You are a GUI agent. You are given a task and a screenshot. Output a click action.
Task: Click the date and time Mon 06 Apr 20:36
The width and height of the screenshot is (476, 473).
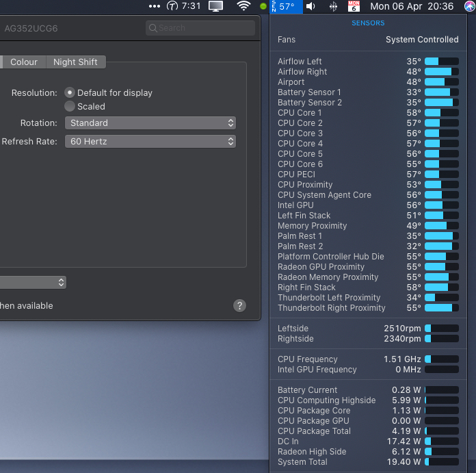[412, 6]
